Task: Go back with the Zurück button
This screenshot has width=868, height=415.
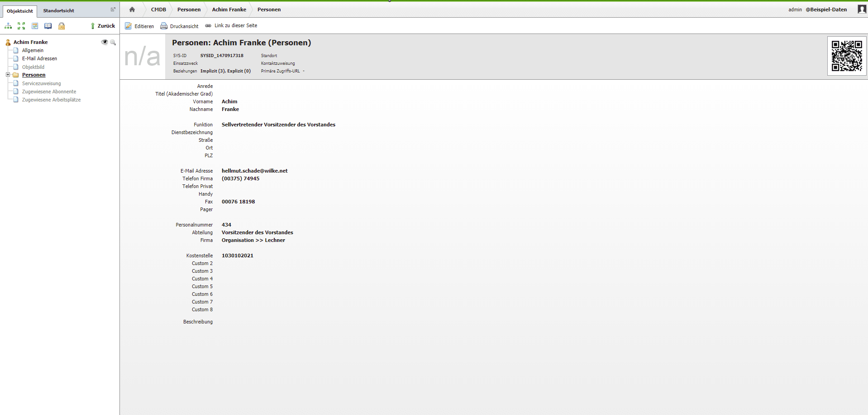Action: (103, 26)
